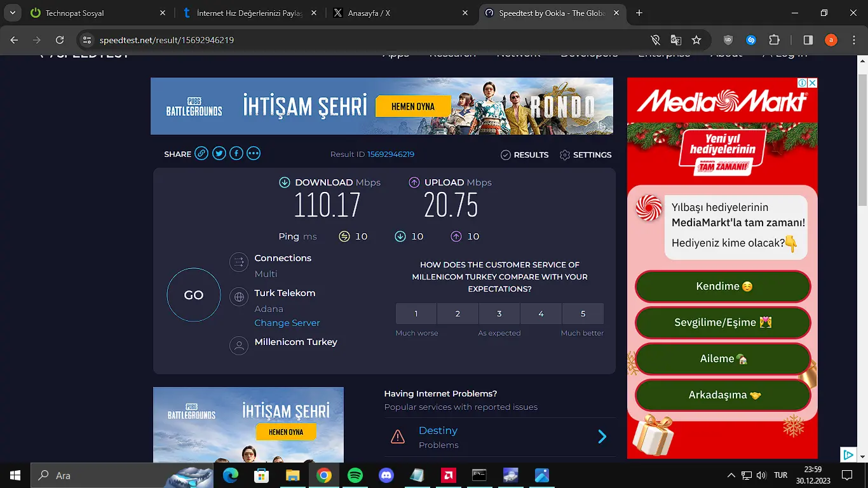Click HEMEN OYNA on top PUBG banner
Screen dimensions: 868x488
coord(413,107)
